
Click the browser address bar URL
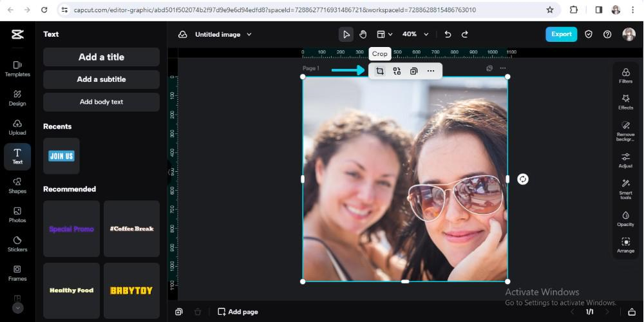pos(275,10)
